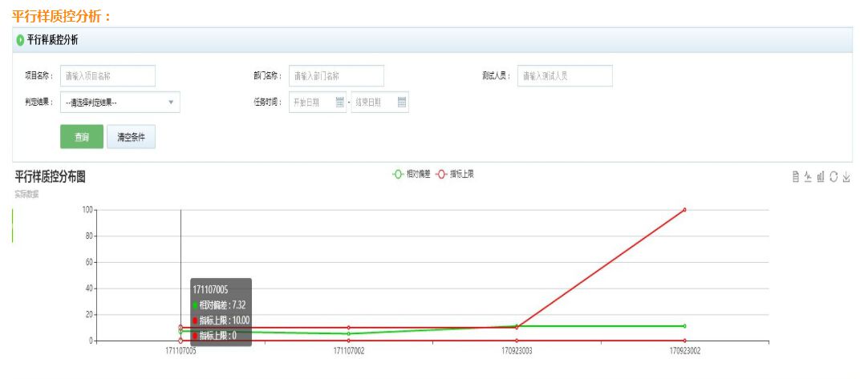Switch chart to bar type
The image size is (868, 379).
click(821, 177)
